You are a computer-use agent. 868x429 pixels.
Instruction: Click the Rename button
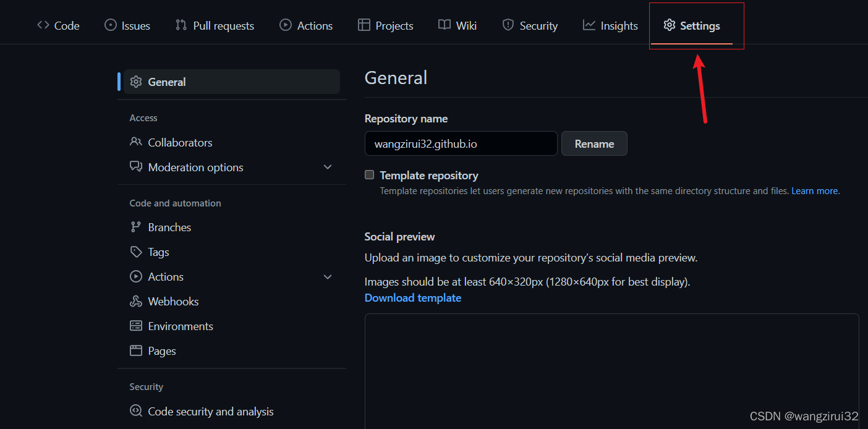click(594, 143)
